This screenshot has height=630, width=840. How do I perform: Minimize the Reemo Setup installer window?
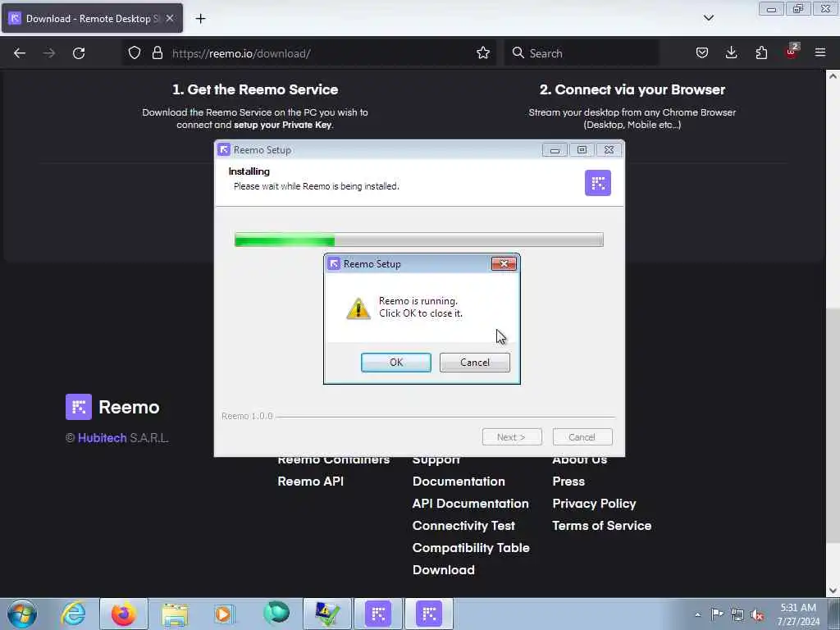click(555, 150)
